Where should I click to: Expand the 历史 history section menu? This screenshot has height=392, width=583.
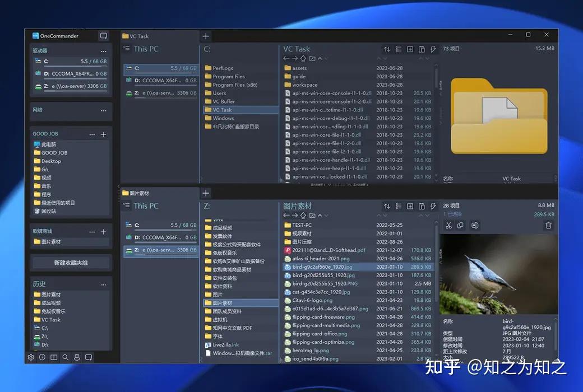pos(103,283)
